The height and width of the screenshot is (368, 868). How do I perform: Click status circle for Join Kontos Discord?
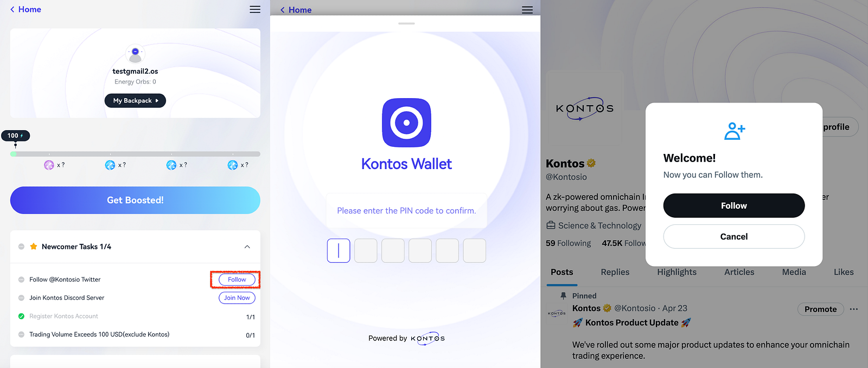click(21, 298)
